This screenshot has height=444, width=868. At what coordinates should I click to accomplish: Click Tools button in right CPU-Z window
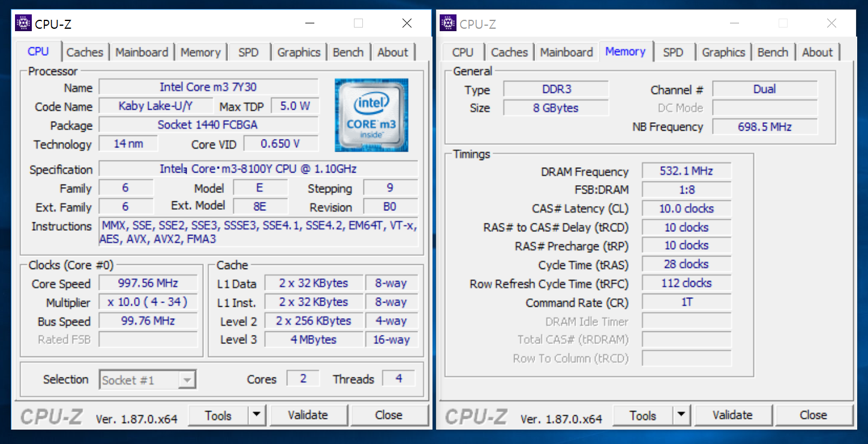(643, 415)
